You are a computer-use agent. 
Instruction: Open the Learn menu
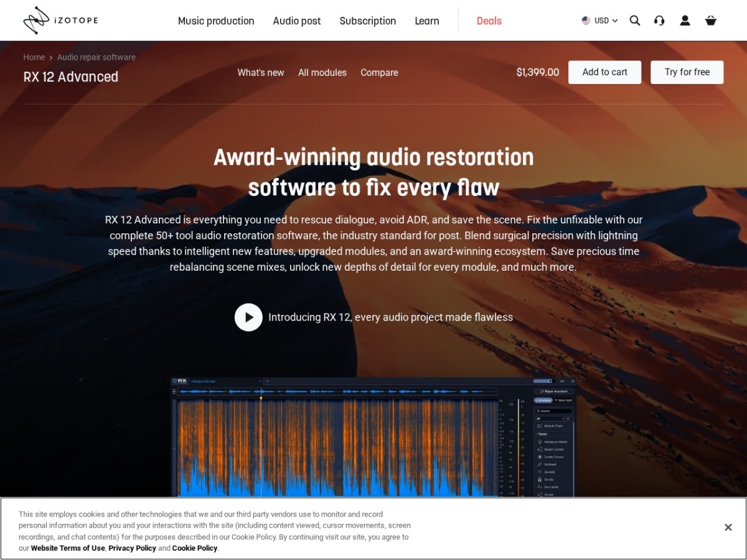point(427,21)
